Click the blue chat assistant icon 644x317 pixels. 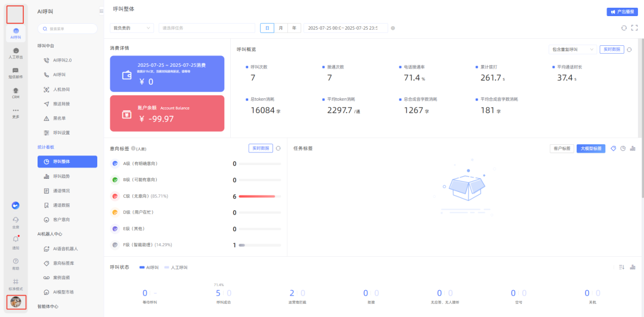(16, 206)
